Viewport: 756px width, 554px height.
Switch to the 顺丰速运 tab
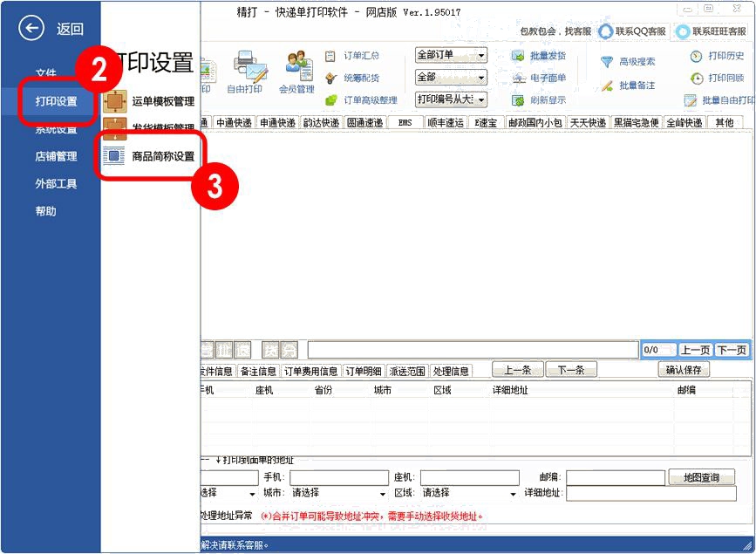click(446, 122)
